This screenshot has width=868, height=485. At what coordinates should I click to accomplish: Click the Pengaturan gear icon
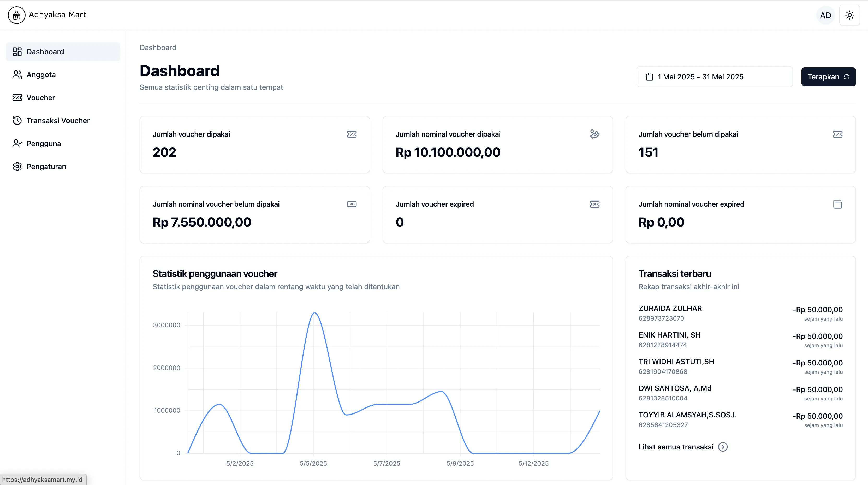tap(17, 167)
